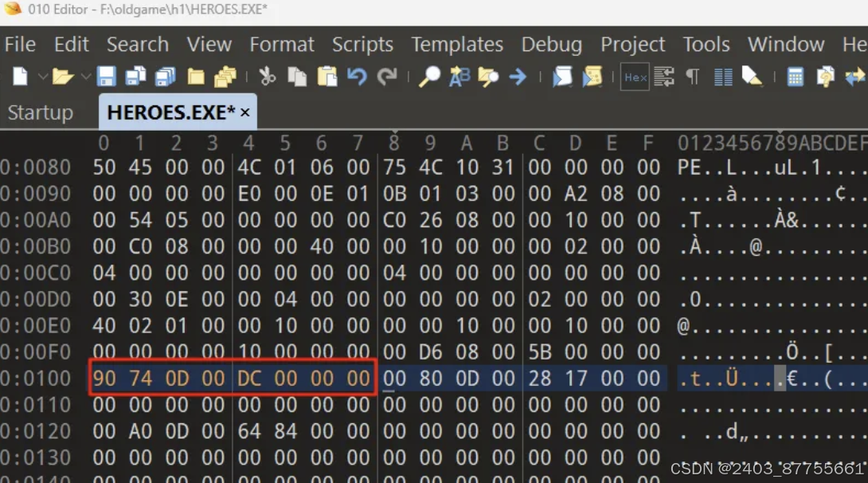Open the Calculator tool

tap(795, 77)
